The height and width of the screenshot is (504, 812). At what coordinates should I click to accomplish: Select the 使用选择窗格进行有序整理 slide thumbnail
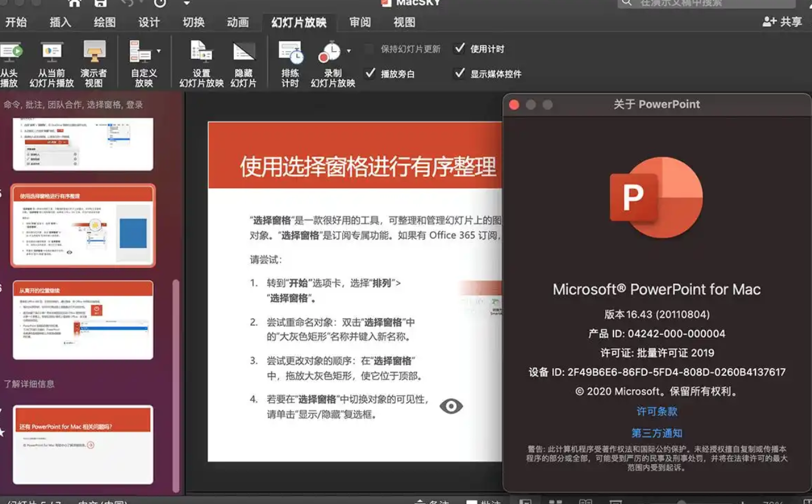pyautogui.click(x=83, y=225)
